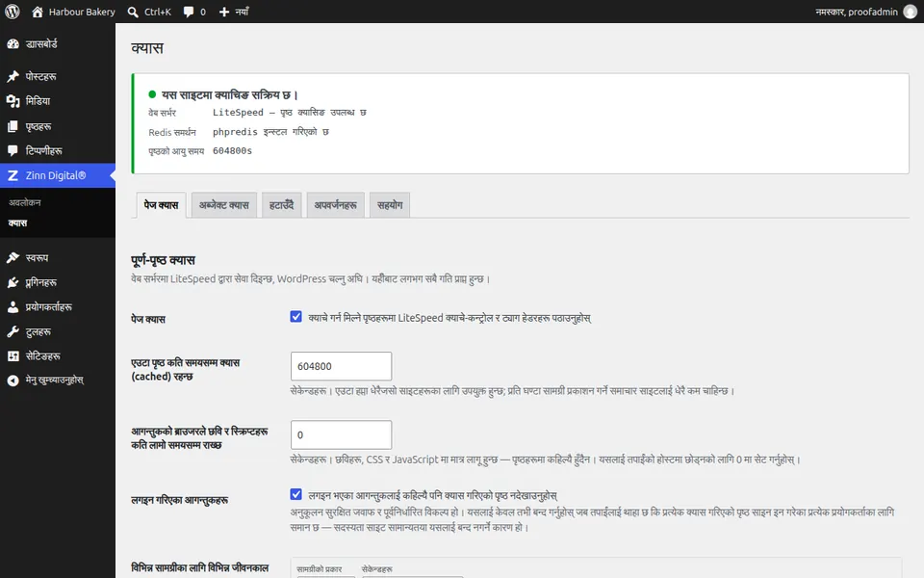The image size is (924, 578).
Task: Open the हटाउँदै tab
Action: click(282, 205)
